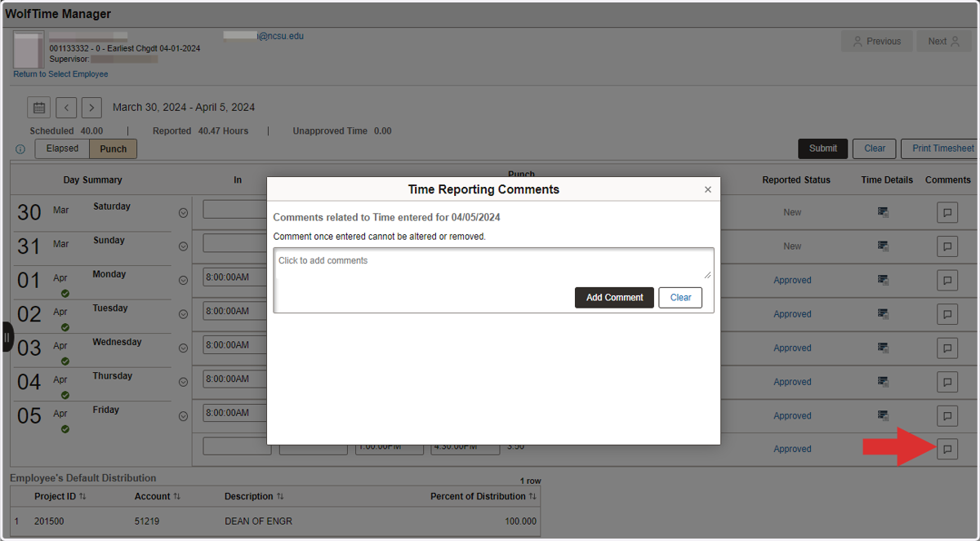Viewport: 980px width, 541px height.
Task: Open comments icon for the last row
Action: tap(947, 448)
